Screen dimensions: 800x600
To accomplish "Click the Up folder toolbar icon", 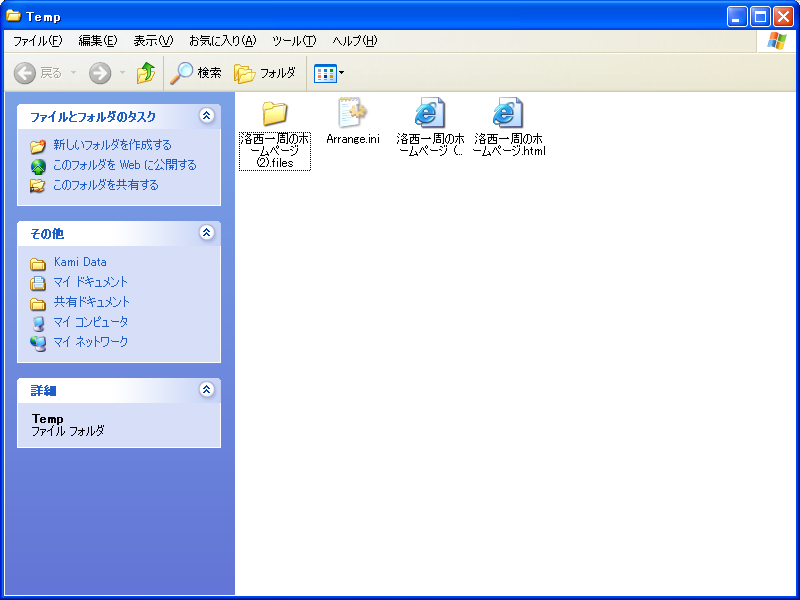I will [x=146, y=73].
